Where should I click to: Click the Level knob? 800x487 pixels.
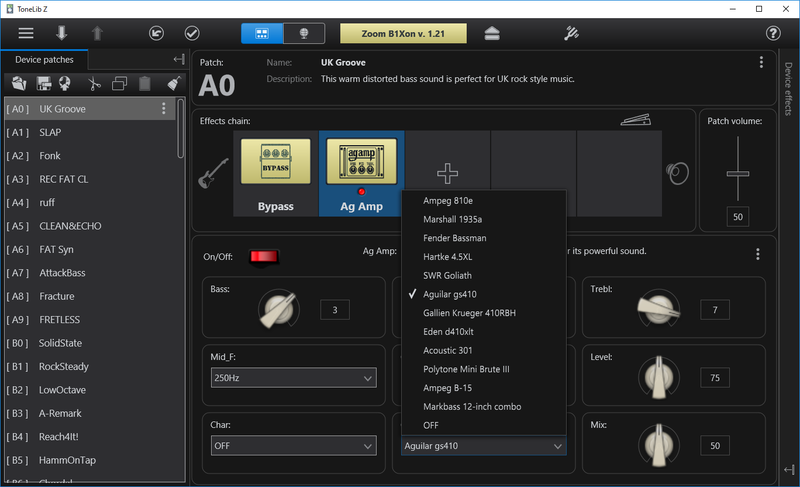[x=659, y=377]
